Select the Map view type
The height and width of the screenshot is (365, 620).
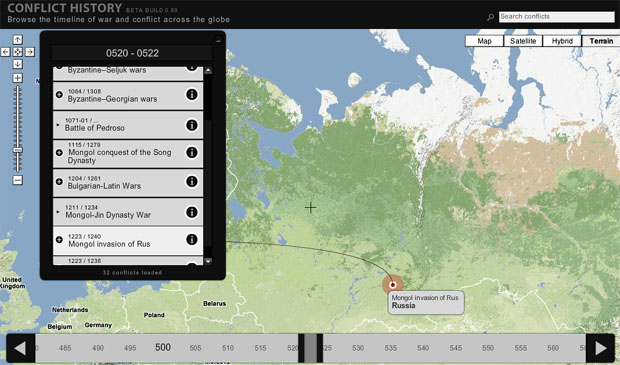coord(484,41)
